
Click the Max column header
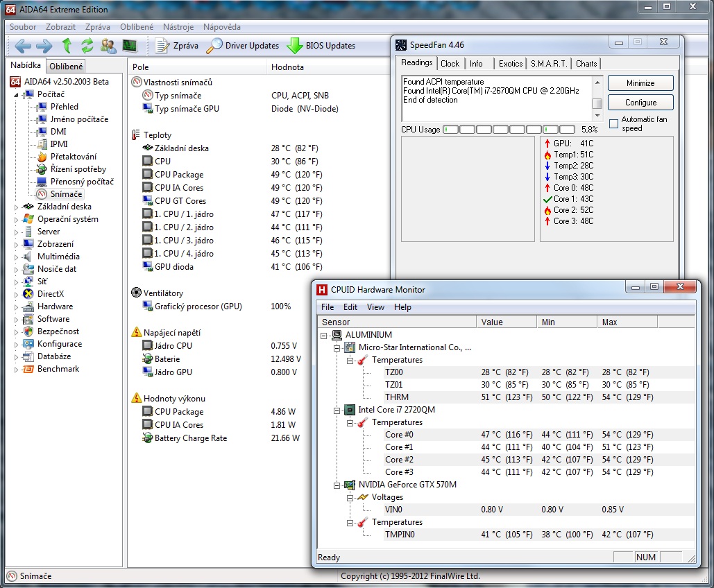tap(627, 322)
